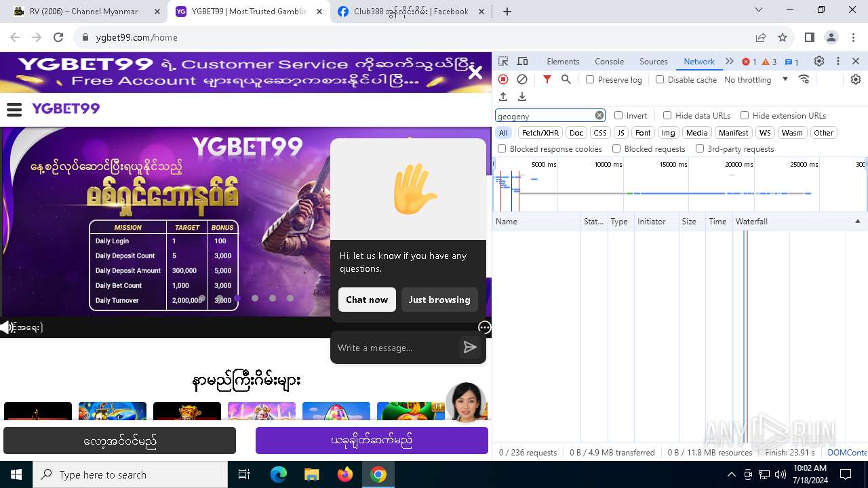Import HAR file upload icon
The width and height of the screenshot is (868, 488).
click(x=503, y=97)
